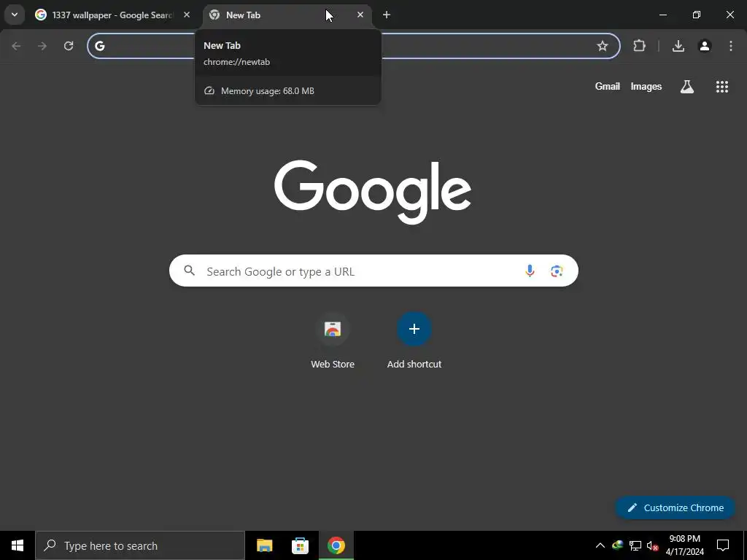Show hidden system tray icons

tap(600, 545)
